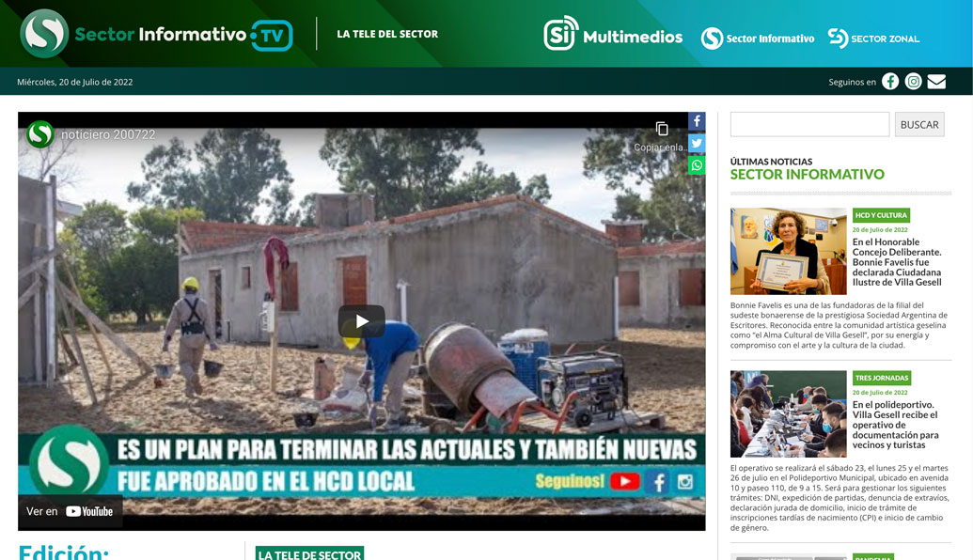Image resolution: width=973 pixels, height=560 pixels.
Task: Share the video on WhatsApp
Action: click(x=696, y=164)
